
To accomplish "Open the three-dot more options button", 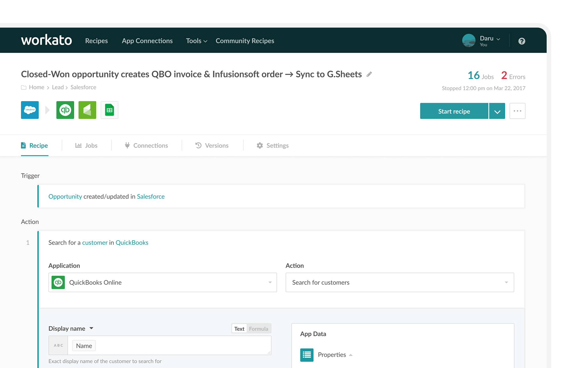I will pyautogui.click(x=517, y=111).
